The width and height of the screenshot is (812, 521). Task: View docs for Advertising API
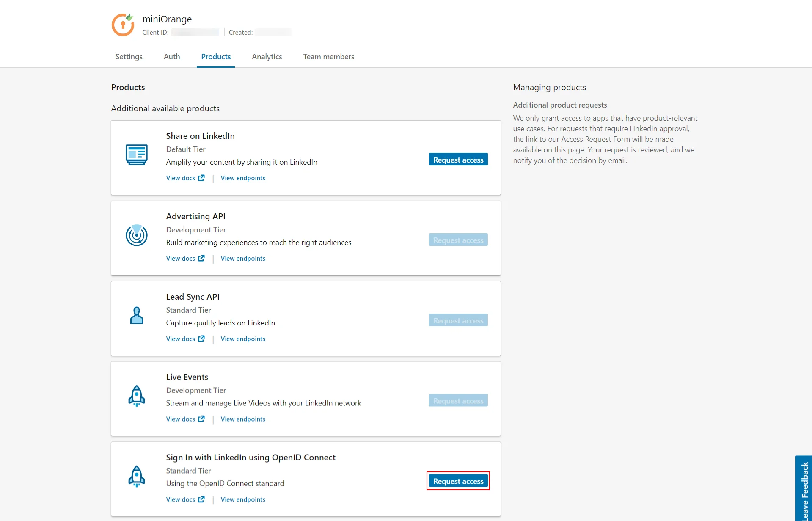181,259
